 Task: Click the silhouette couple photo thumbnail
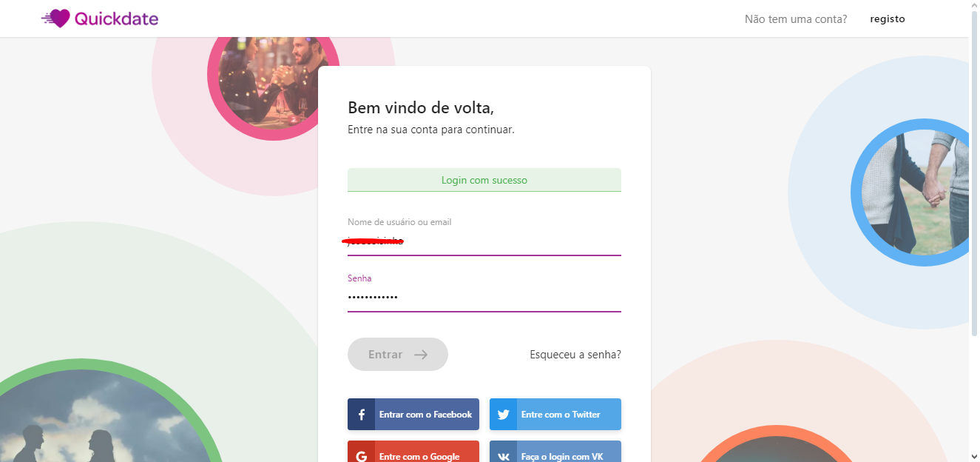pos(104,422)
